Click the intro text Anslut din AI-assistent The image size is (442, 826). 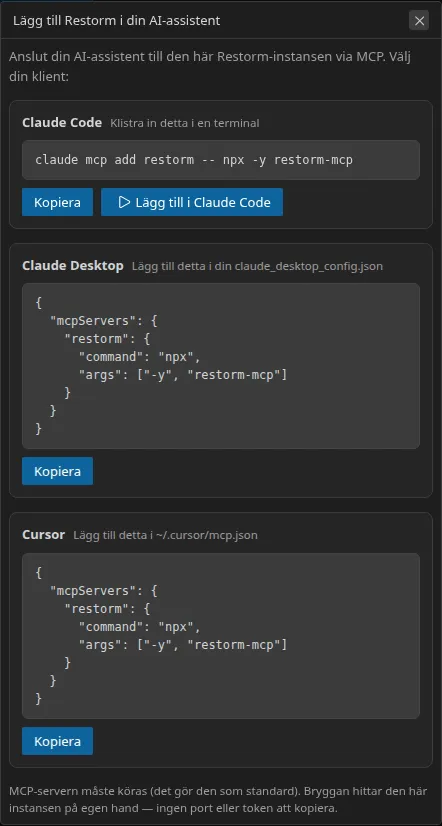[x=210, y=66]
